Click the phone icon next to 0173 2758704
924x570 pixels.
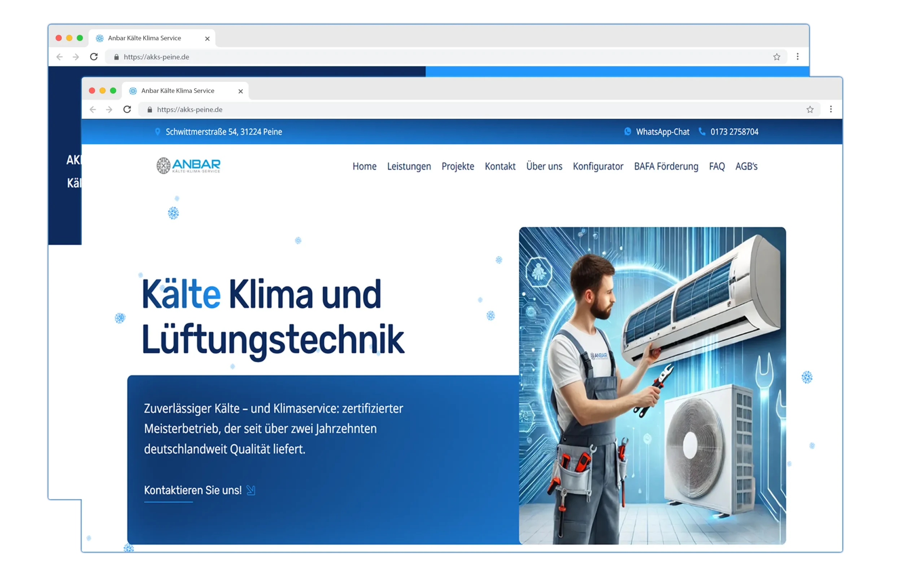702,132
